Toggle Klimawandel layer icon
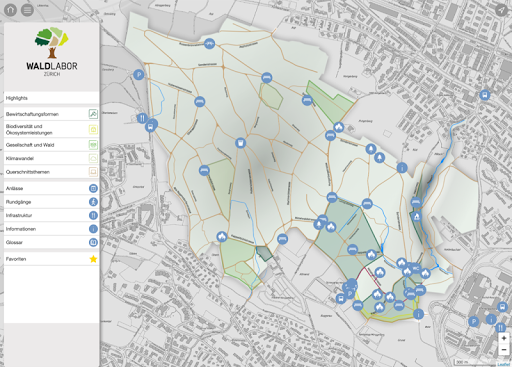This screenshot has width=512, height=367. pyautogui.click(x=93, y=158)
